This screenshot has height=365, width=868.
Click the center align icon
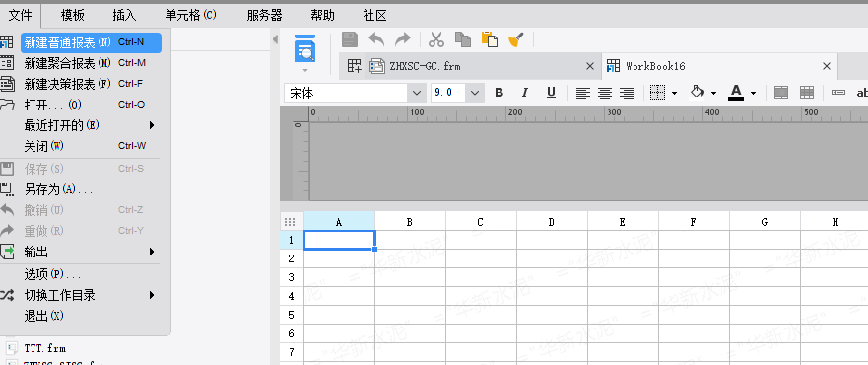[x=605, y=93]
